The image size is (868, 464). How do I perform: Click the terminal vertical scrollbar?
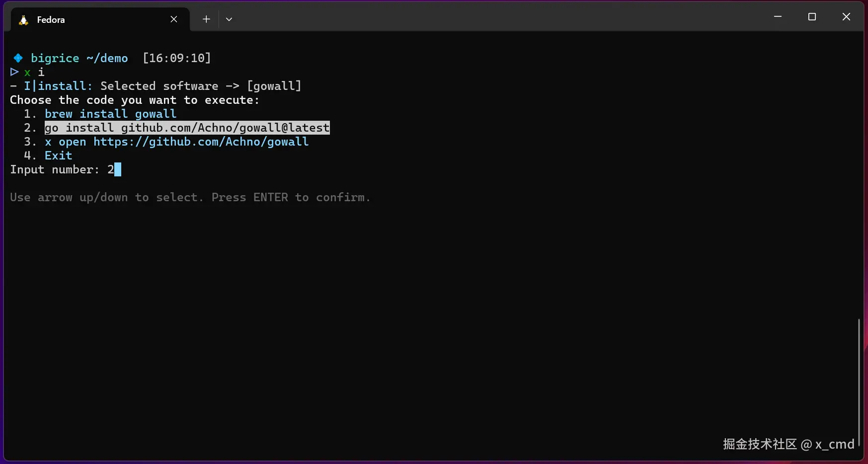tap(859, 383)
